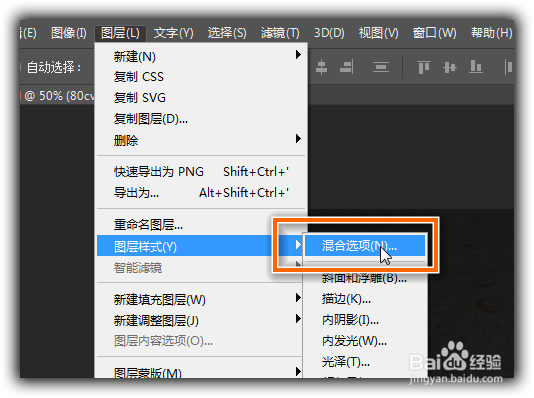Click distribute bottom edges icon
Image resolution: width=534 pixels, height=398 pixels.
pyautogui.click(x=476, y=67)
